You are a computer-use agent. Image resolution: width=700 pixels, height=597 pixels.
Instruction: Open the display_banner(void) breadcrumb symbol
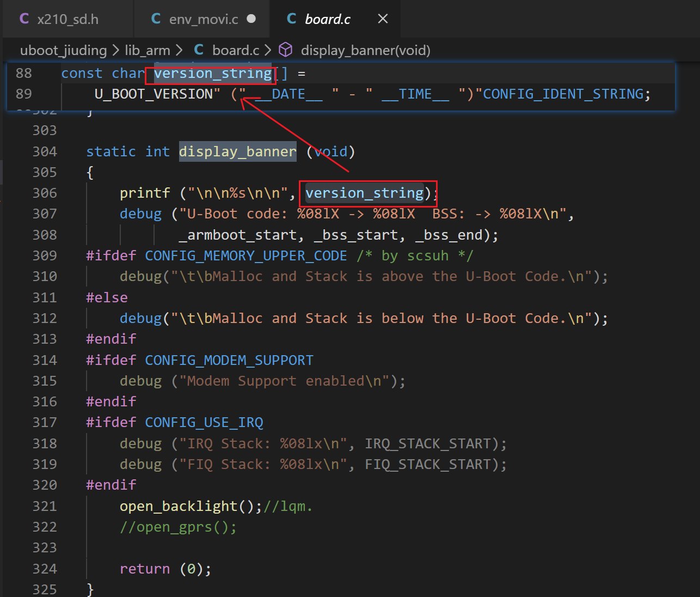coord(366,50)
